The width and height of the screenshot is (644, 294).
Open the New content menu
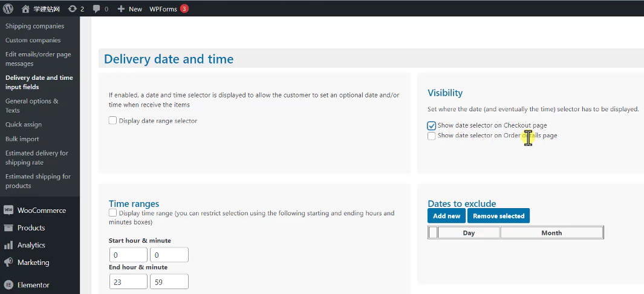coord(130,9)
